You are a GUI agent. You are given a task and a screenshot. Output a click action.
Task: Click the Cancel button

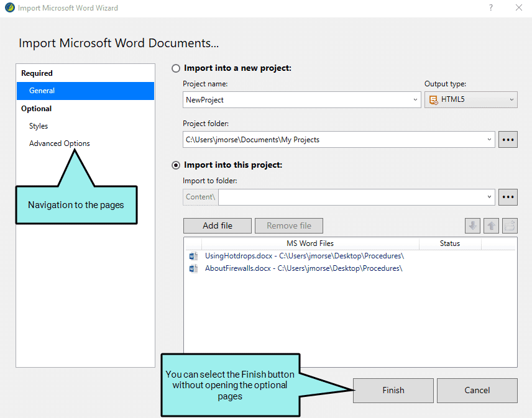[477, 391]
